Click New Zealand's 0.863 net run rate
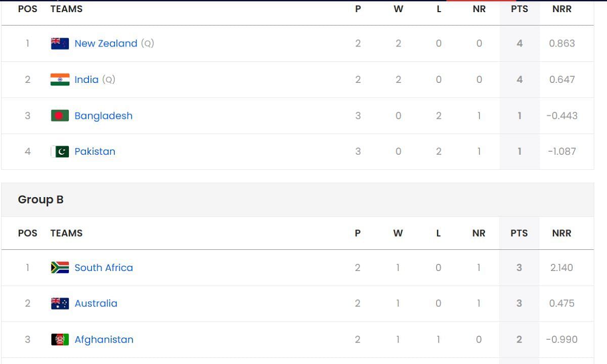 [562, 43]
